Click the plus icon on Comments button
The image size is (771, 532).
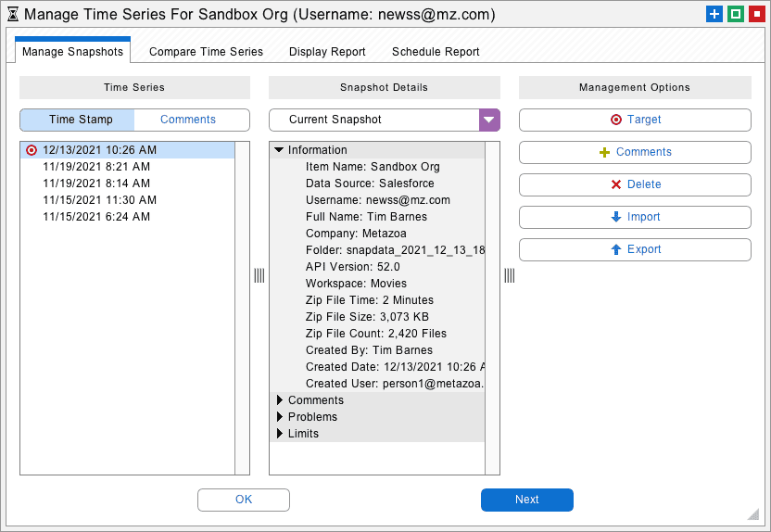(x=605, y=152)
